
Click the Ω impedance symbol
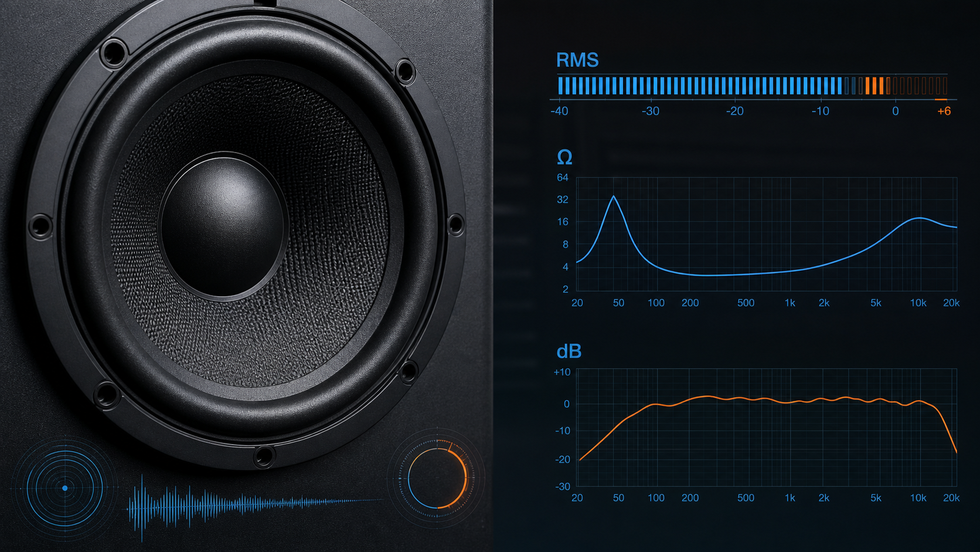(x=564, y=157)
